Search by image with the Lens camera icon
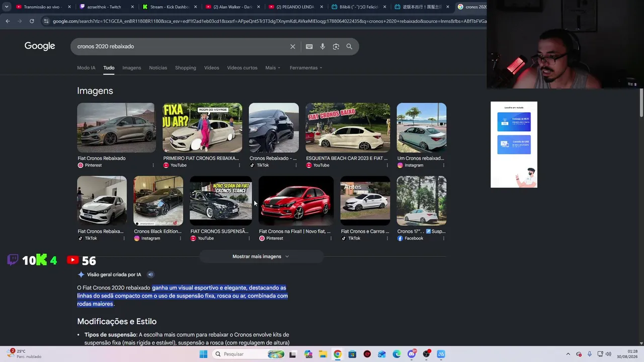Image resolution: width=644 pixels, height=362 pixels. [336, 46]
